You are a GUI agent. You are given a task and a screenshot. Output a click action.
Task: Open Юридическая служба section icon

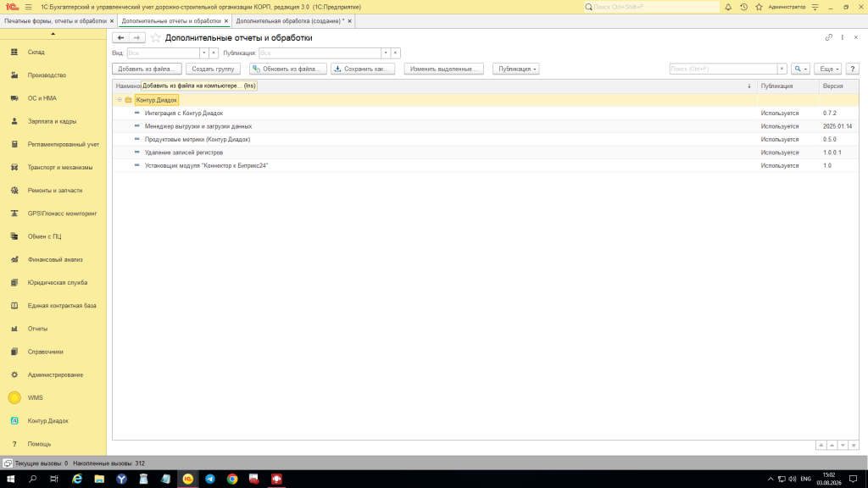(x=14, y=283)
